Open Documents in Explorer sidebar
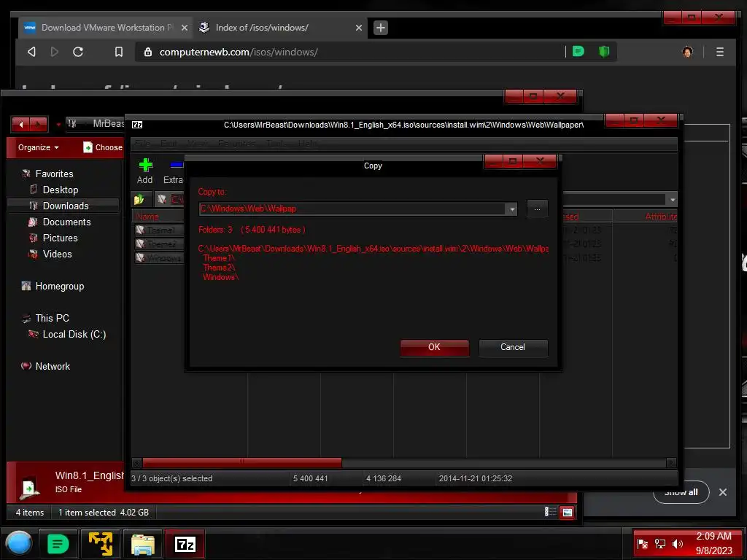The image size is (747, 560). (x=66, y=222)
